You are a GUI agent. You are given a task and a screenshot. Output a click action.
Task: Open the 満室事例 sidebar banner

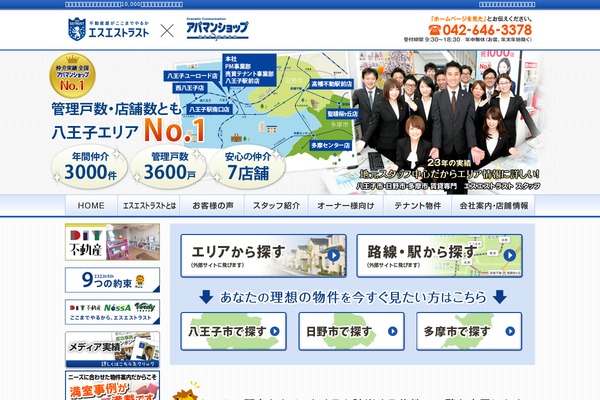pyautogui.click(x=112, y=385)
